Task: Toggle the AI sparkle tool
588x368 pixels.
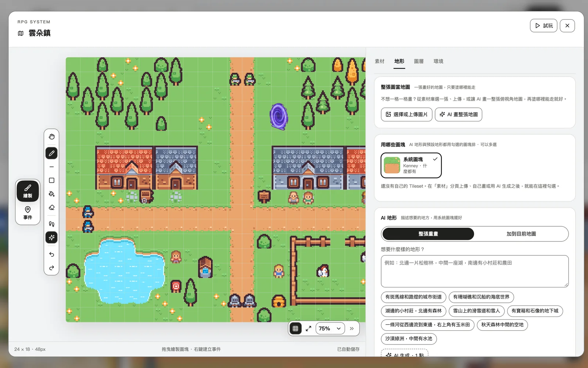Action: tap(51, 237)
